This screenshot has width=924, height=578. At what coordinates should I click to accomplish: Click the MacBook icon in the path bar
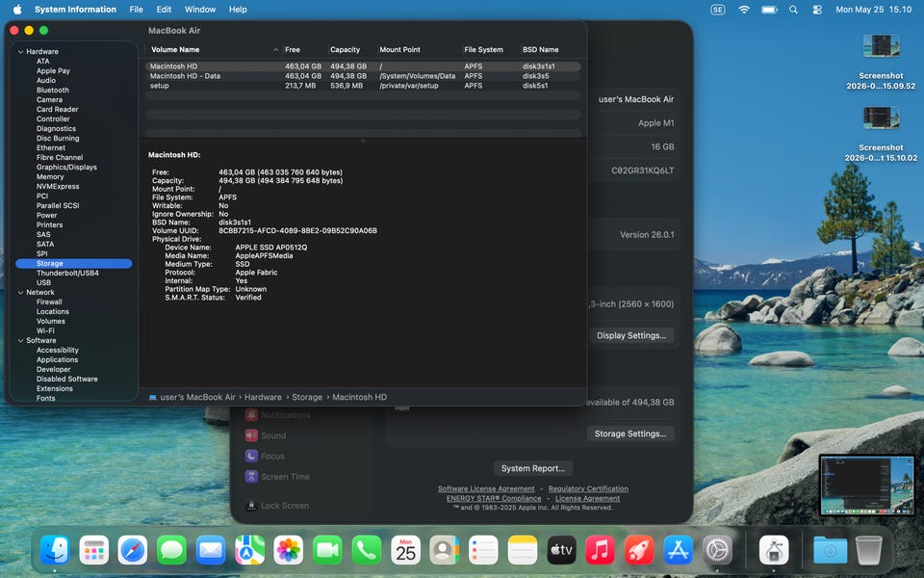point(153,398)
